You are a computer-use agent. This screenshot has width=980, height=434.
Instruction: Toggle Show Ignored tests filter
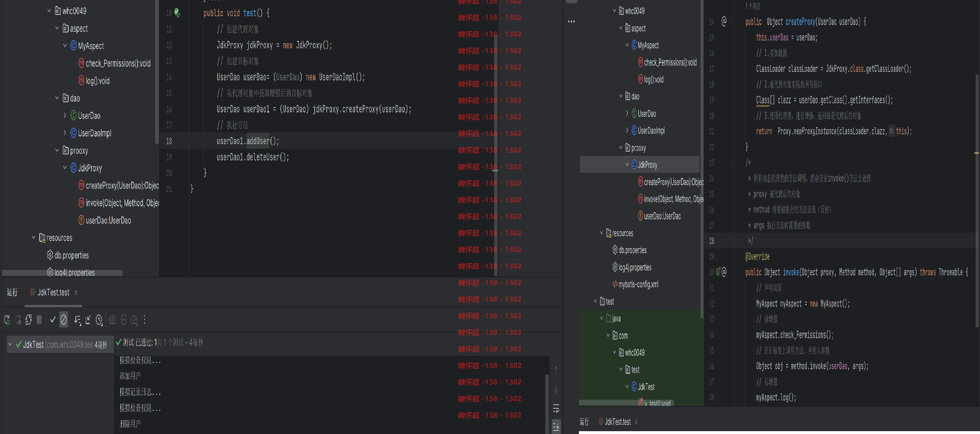pos(63,320)
